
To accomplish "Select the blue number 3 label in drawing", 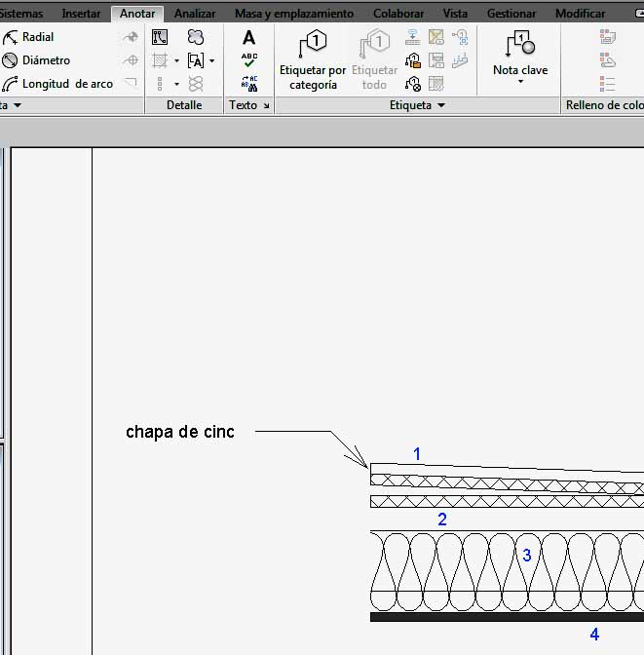I will click(x=527, y=556).
